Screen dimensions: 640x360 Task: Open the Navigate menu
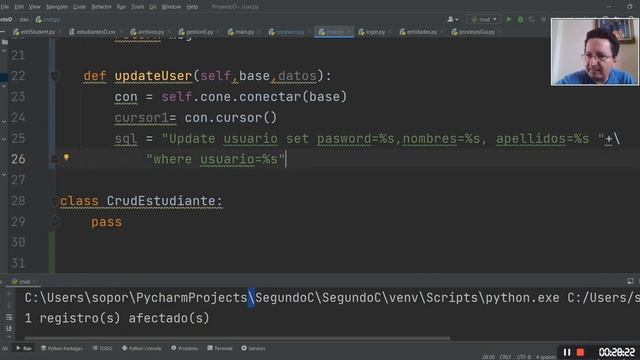(57, 7)
